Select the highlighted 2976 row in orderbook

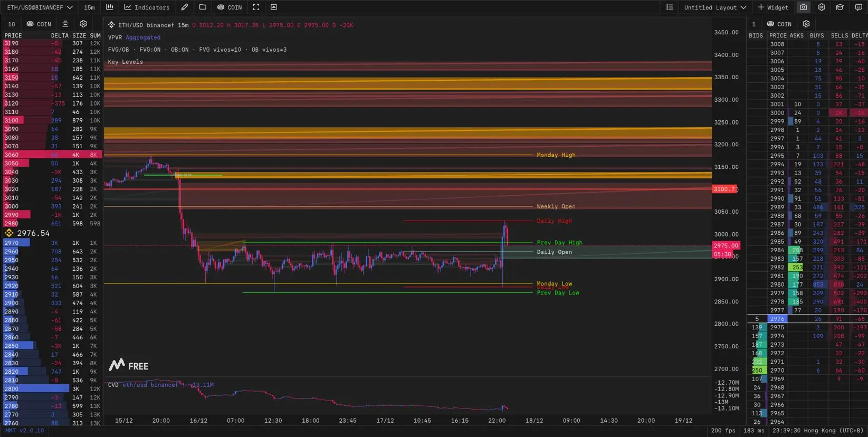click(x=807, y=319)
